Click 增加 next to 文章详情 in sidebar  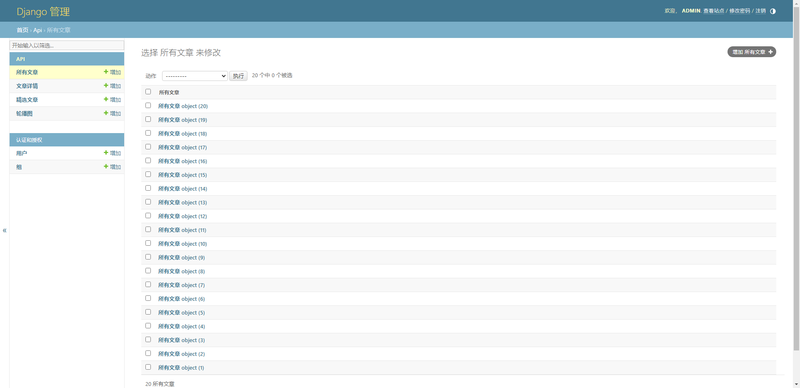[x=112, y=86]
